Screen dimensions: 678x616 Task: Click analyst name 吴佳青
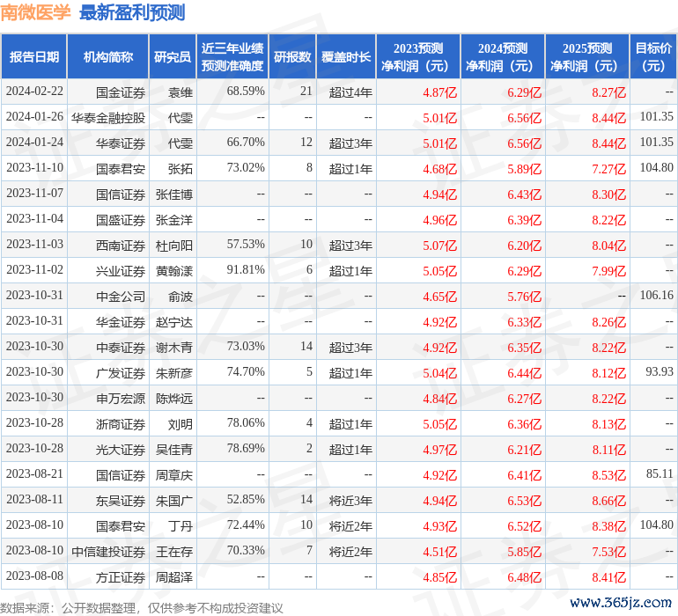174,449
